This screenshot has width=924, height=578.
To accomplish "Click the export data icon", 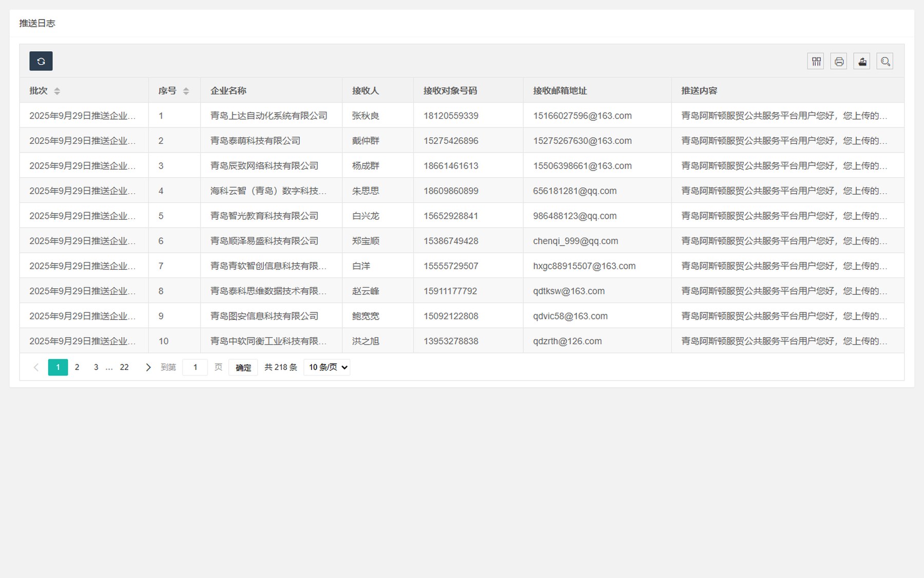I will (x=862, y=62).
